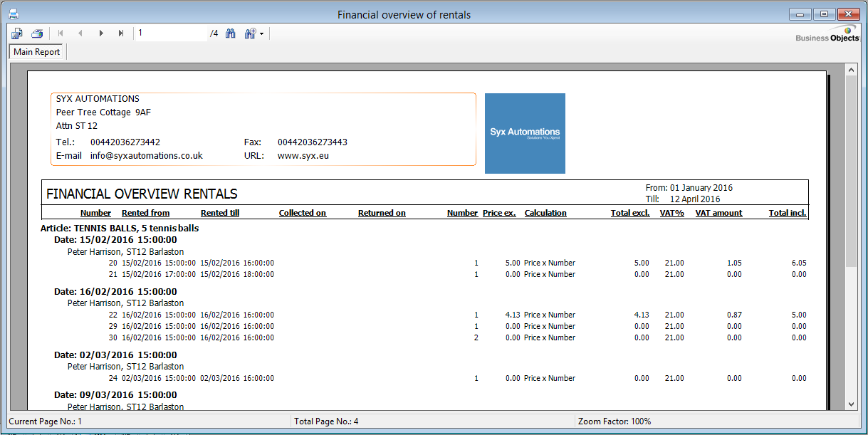
Task: Click the www.syx.eu URL text
Action: (x=303, y=155)
